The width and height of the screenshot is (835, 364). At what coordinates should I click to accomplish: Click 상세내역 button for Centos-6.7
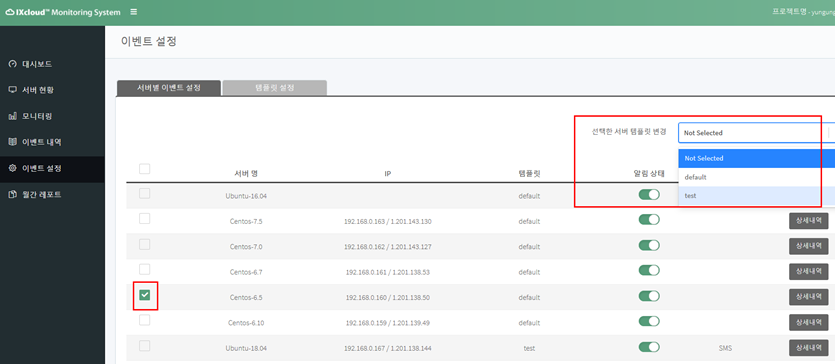click(808, 271)
